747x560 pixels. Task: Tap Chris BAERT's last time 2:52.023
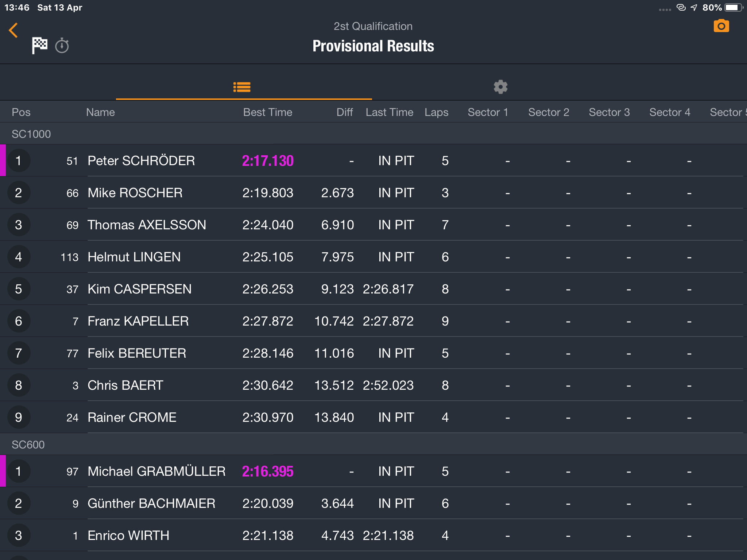[388, 385]
